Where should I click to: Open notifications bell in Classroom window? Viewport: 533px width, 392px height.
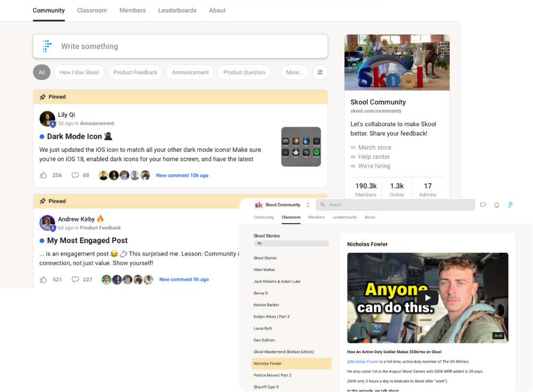click(x=496, y=204)
